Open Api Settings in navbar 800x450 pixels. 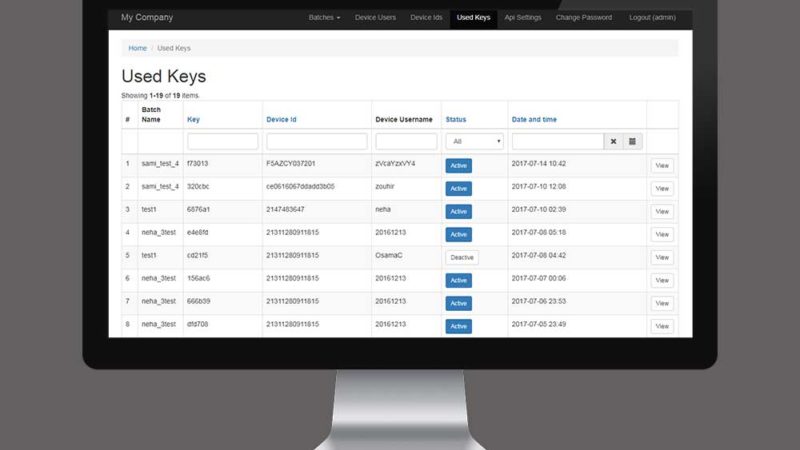point(523,18)
